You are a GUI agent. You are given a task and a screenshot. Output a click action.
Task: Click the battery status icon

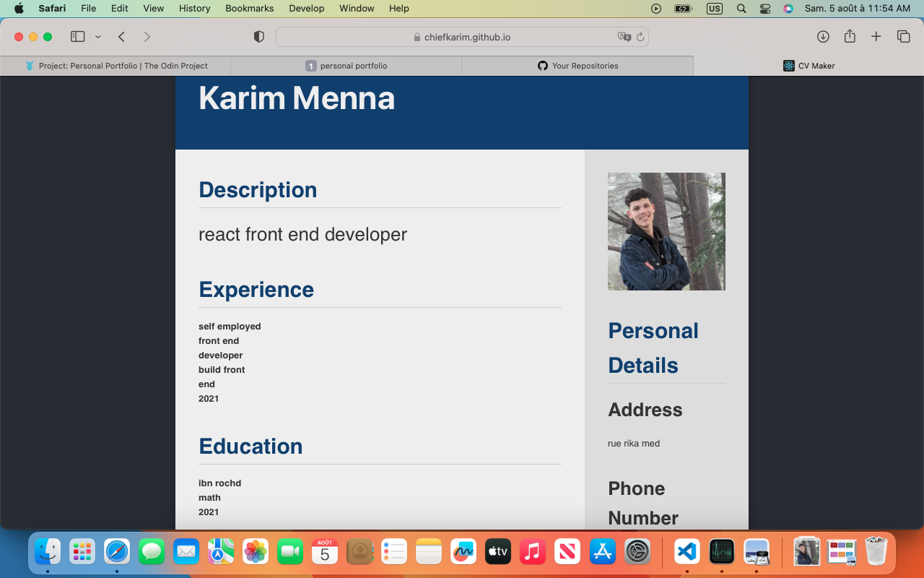tap(682, 9)
